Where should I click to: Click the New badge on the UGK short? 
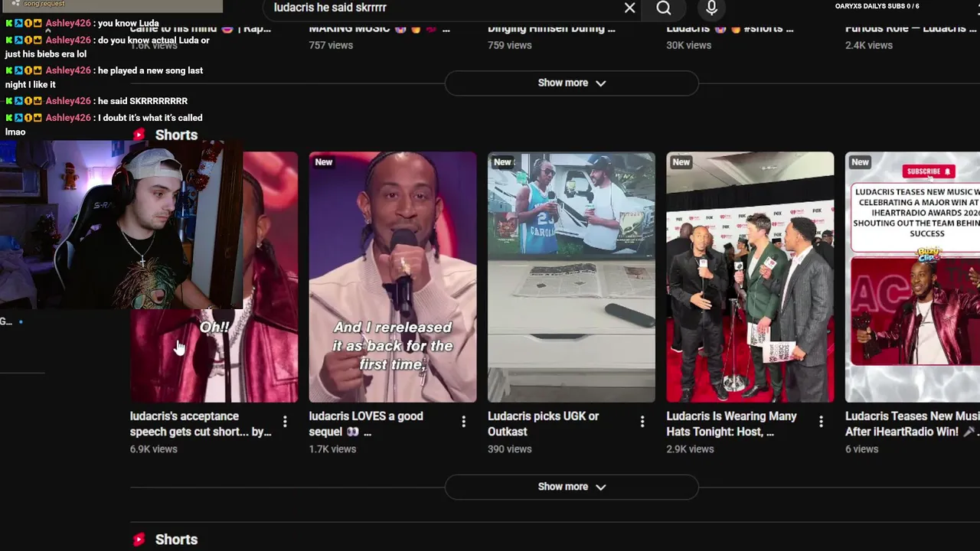click(x=502, y=162)
